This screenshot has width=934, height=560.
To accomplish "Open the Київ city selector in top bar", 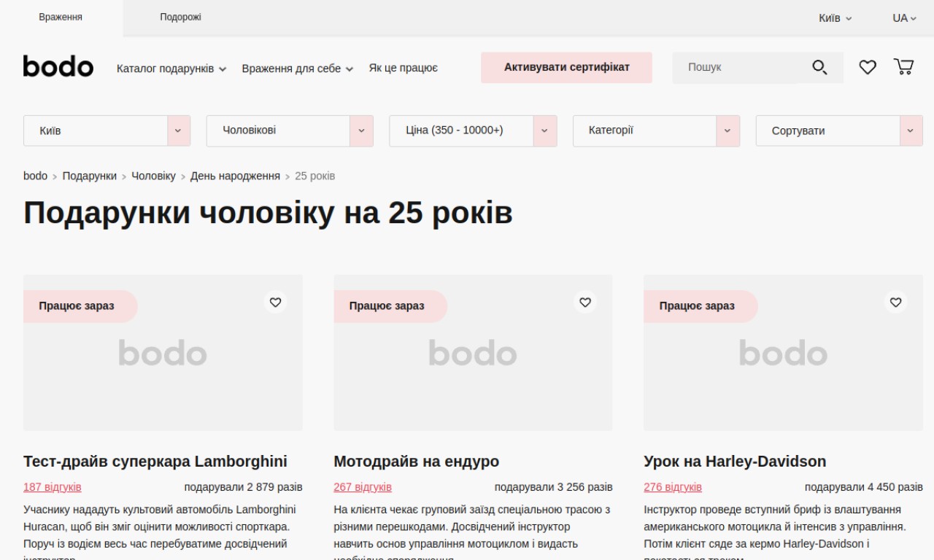I will coord(835,18).
